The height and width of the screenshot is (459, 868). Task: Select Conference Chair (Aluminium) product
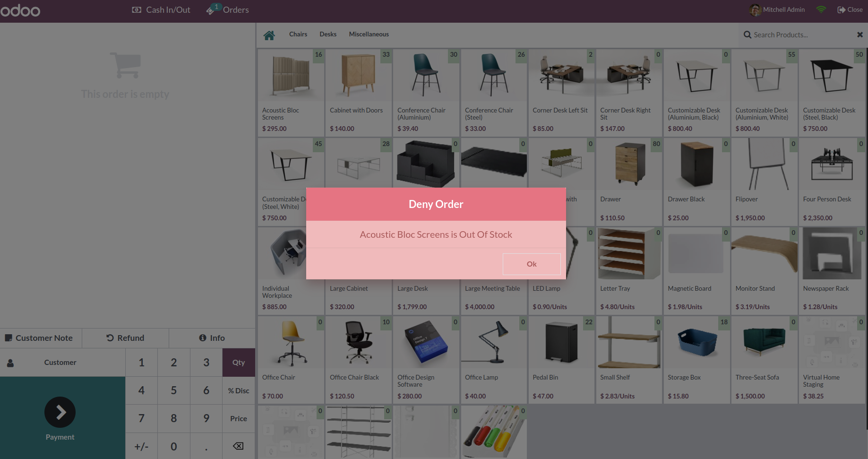click(x=426, y=93)
